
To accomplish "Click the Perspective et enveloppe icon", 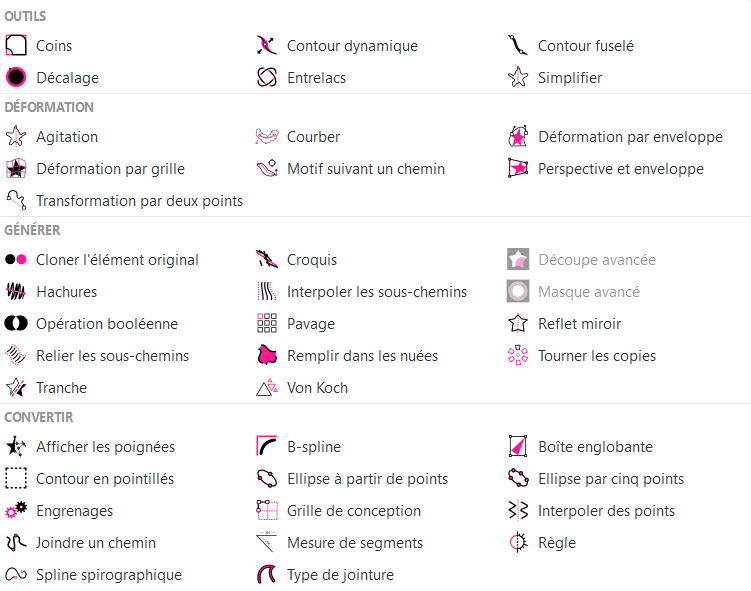I will click(518, 169).
